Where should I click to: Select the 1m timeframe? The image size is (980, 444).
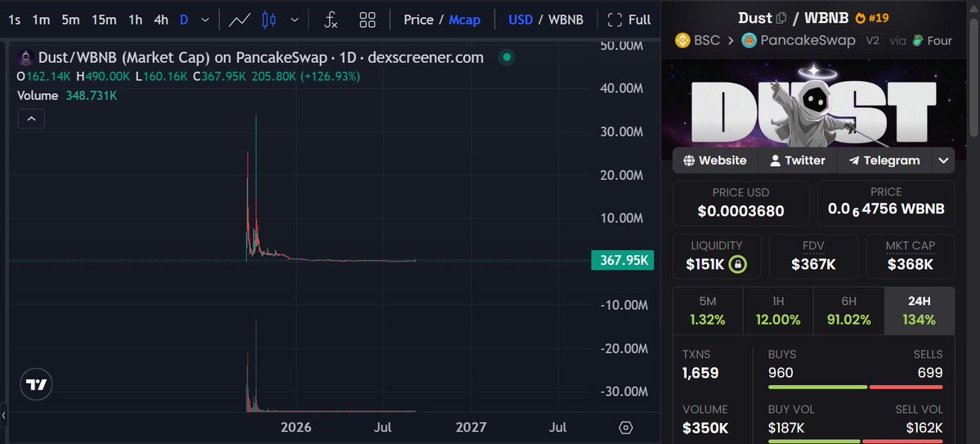click(41, 20)
